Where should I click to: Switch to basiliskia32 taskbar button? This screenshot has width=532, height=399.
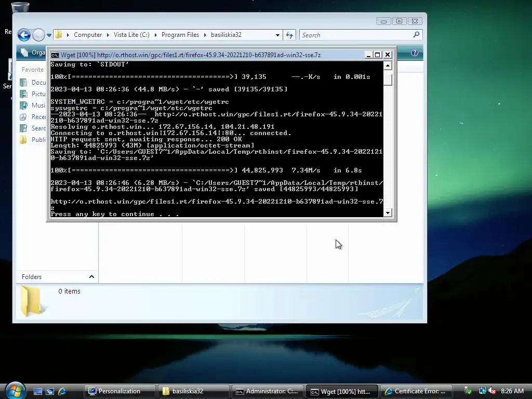(x=193, y=391)
